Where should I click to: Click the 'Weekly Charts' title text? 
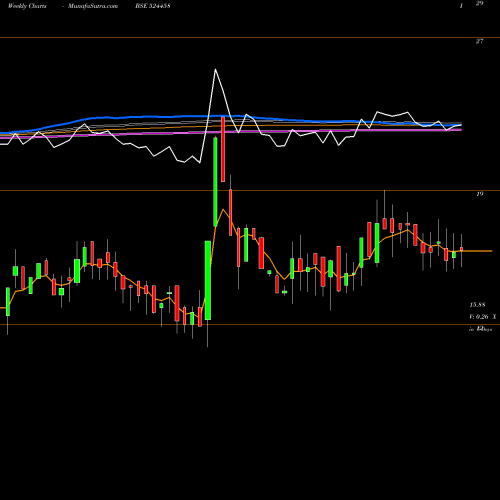tap(27, 6)
